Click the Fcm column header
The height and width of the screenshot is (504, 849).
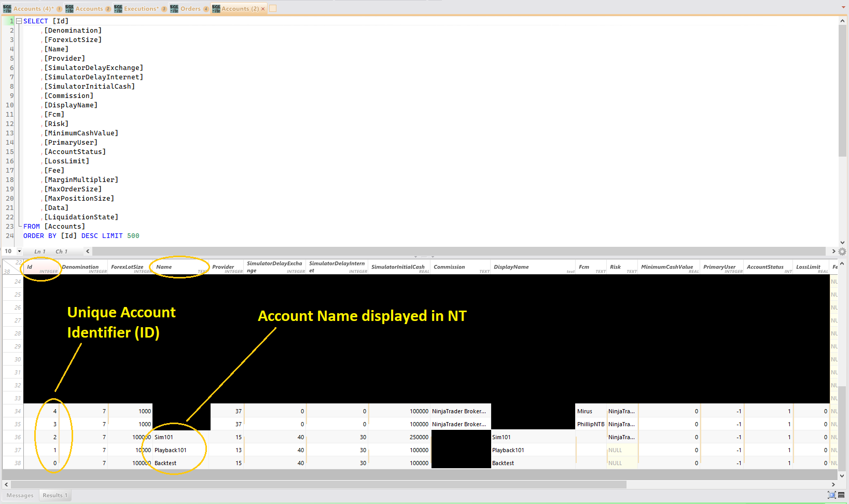592,267
